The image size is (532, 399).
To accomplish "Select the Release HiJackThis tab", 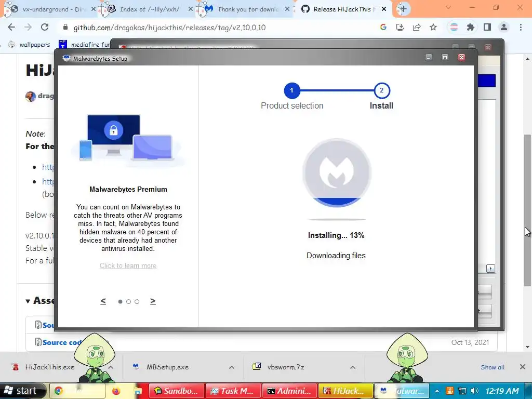I will pyautogui.click(x=343, y=9).
